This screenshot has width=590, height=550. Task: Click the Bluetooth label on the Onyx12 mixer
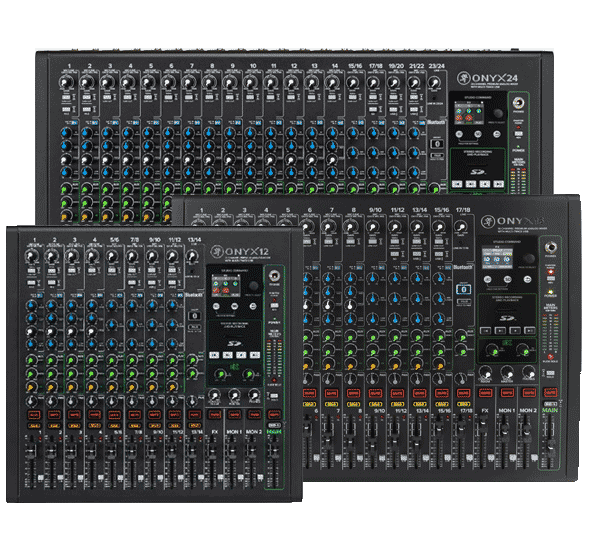pyautogui.click(x=194, y=295)
